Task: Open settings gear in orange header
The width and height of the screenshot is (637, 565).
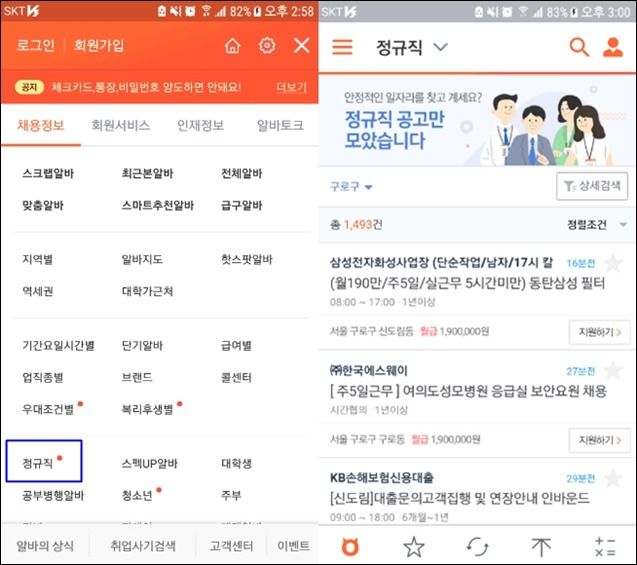Action: (x=267, y=45)
